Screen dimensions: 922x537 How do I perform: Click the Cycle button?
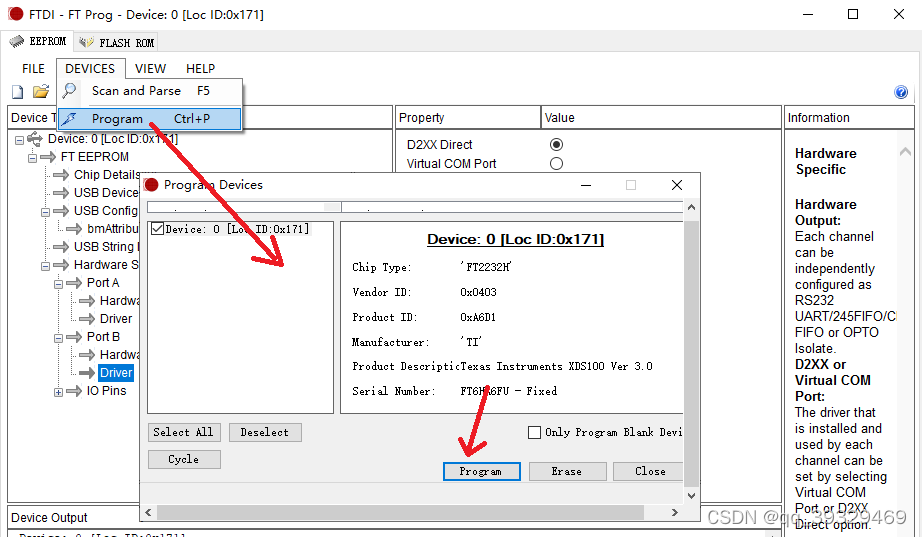[x=184, y=459]
